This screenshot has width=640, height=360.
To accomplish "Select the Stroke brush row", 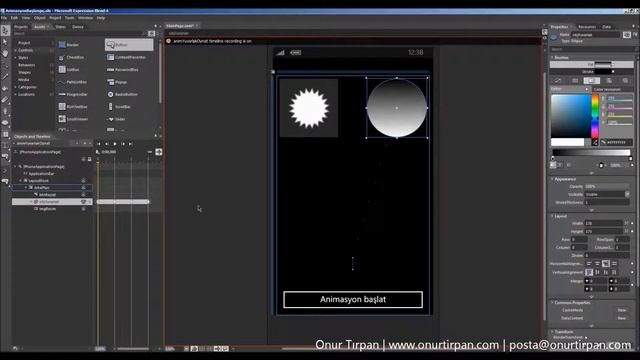I will pos(591,72).
